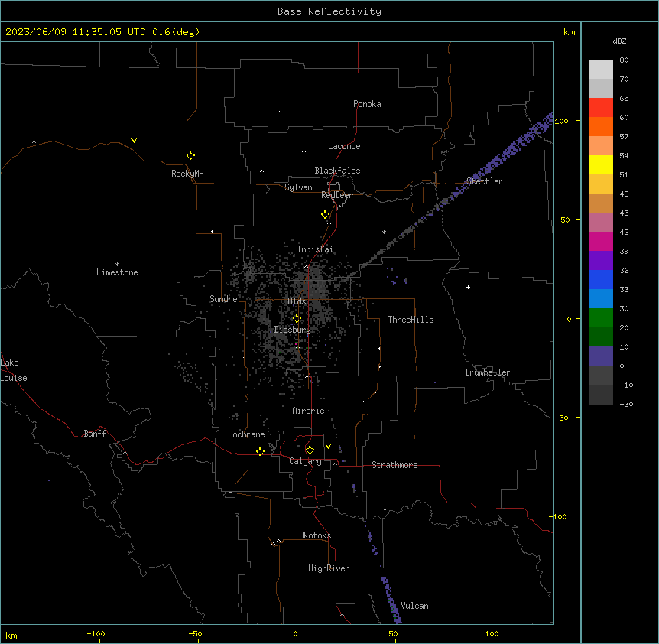Click the slate purple 0-10 dBZ swatch
The image size is (659, 644).
(x=601, y=356)
